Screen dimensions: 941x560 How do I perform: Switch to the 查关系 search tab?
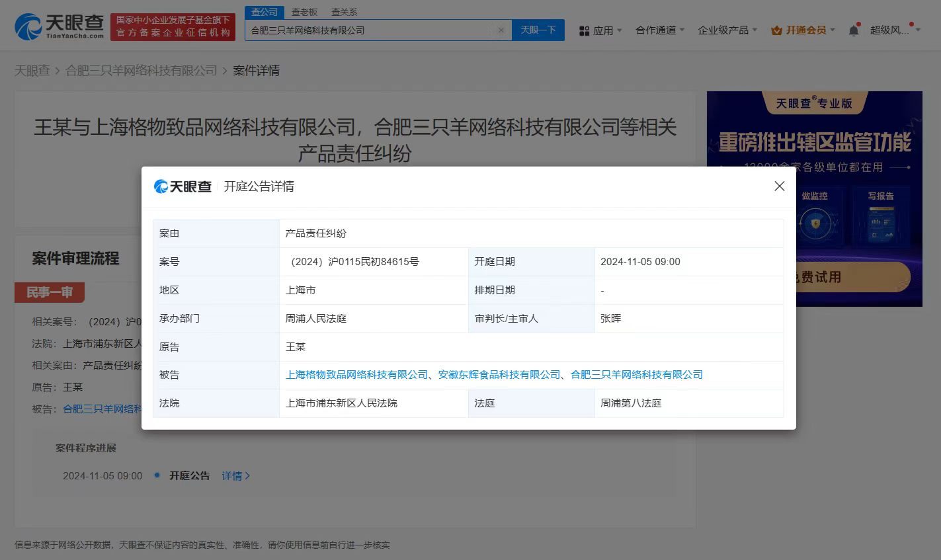[x=345, y=11]
